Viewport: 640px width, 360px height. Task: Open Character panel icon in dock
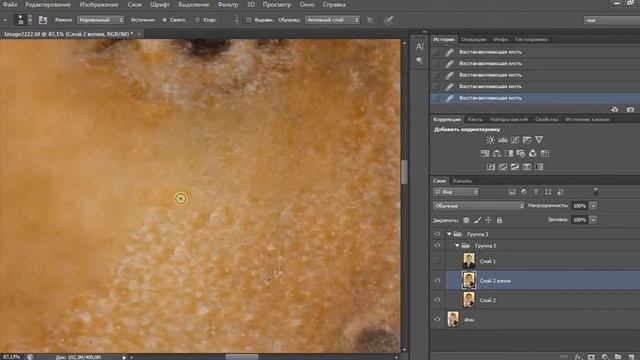[x=419, y=47]
